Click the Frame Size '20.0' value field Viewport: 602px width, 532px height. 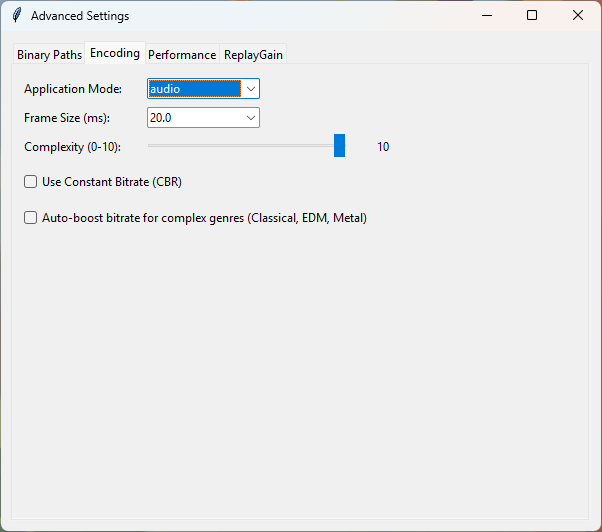click(195, 117)
